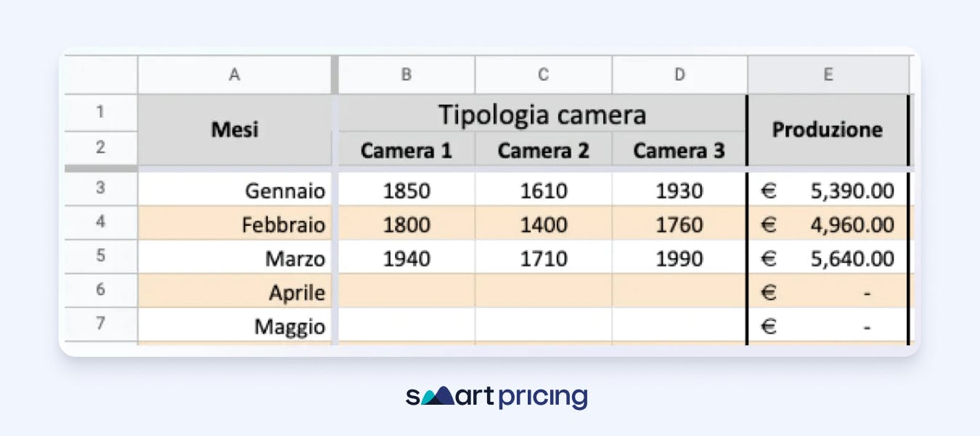Image resolution: width=980 pixels, height=436 pixels.
Task: Click the select-all corner box
Action: pos(99,74)
